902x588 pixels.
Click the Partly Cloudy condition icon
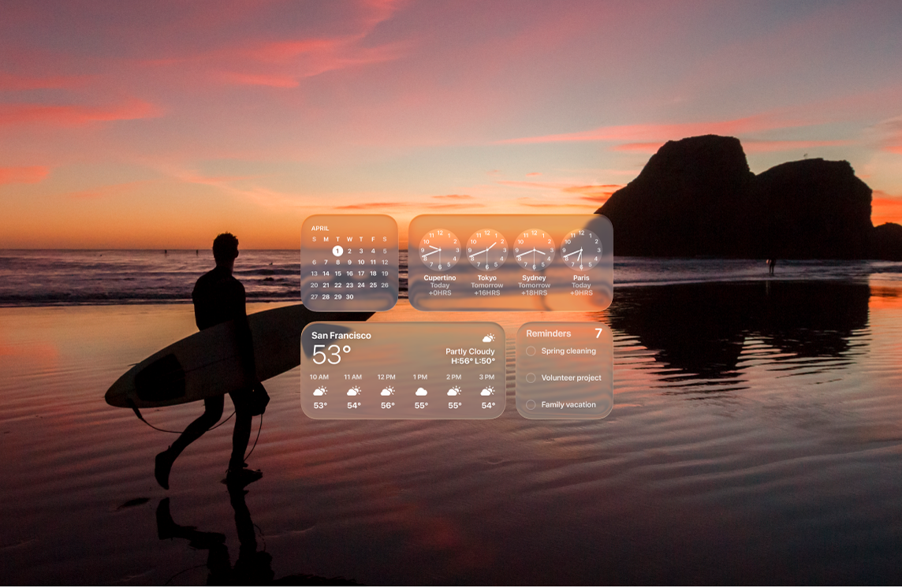coord(489,337)
